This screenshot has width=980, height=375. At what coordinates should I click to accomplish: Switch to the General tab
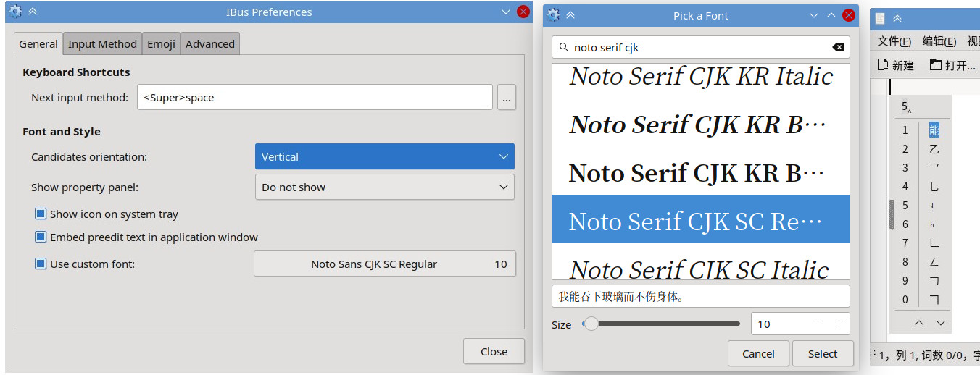38,43
